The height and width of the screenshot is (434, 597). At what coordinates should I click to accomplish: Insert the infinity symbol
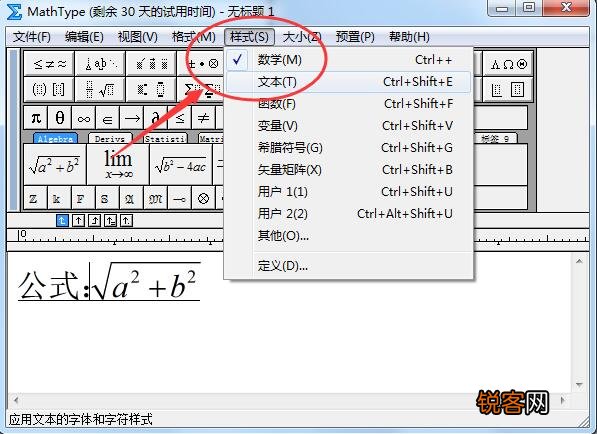coord(84,118)
